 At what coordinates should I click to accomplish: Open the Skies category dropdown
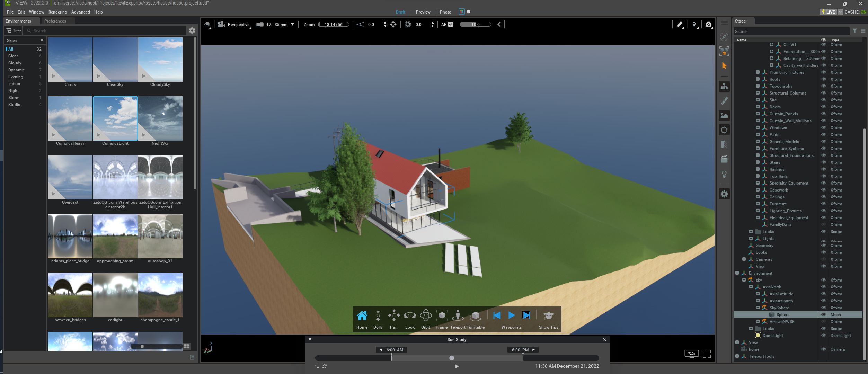[25, 41]
